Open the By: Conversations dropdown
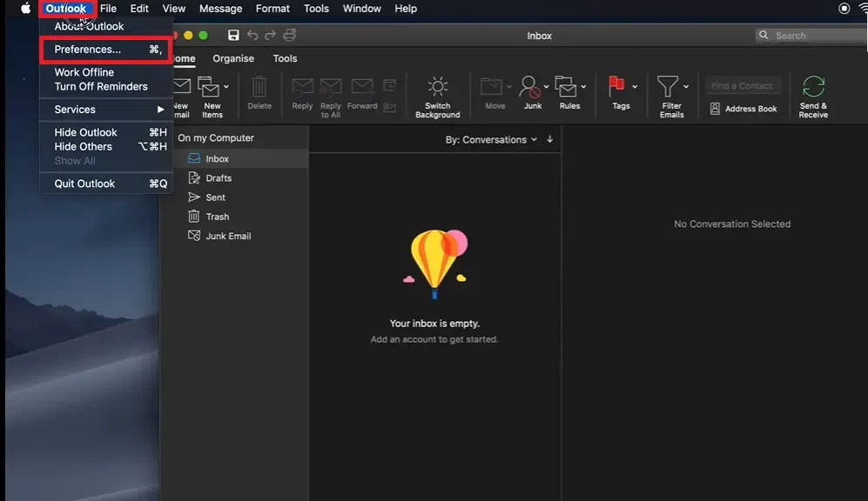Screen dimensions: 868x501 point(491,139)
